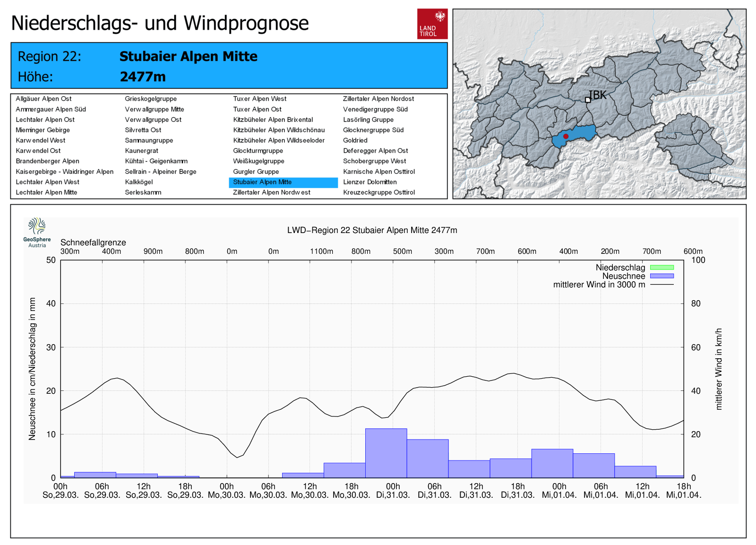Open the Allgäuer Alpen Ost region
The height and width of the screenshot is (545, 756).
click(43, 99)
